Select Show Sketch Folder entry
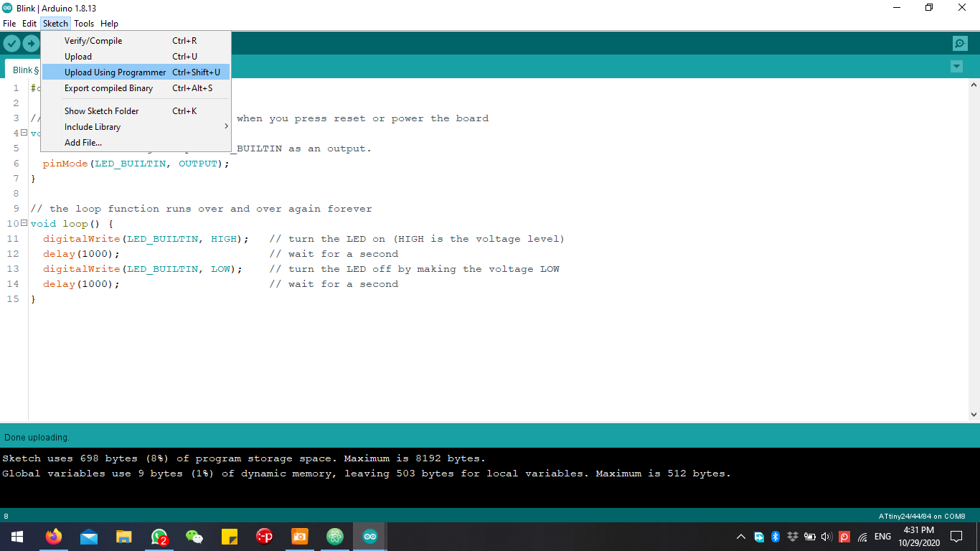This screenshot has height=551, width=980. (x=136, y=111)
